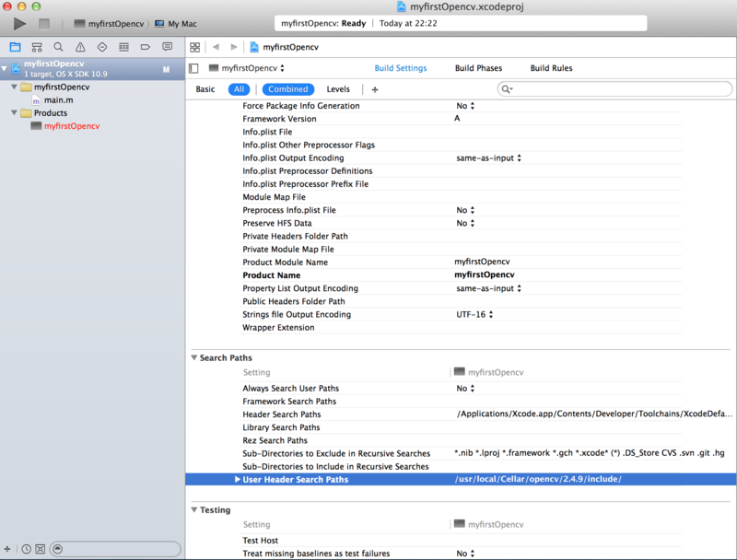Select Levels settings view
Viewport: 737px width, 560px height.
click(338, 89)
